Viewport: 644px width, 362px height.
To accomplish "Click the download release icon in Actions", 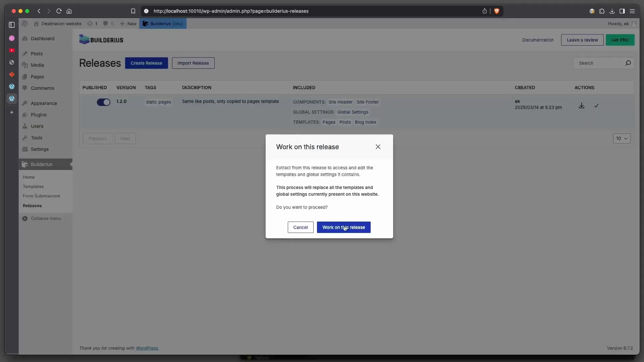I will tap(582, 106).
